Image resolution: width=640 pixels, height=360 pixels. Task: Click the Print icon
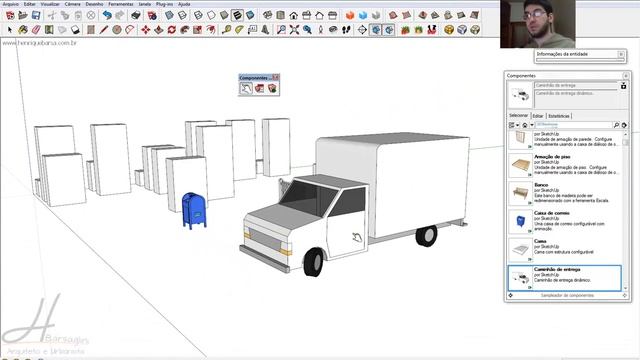(x=136, y=16)
